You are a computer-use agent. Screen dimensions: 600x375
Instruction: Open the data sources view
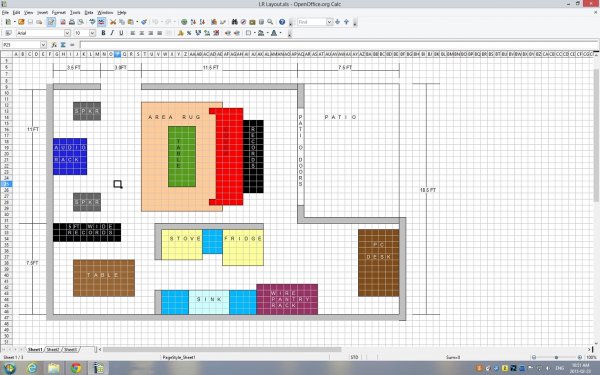pyautogui.click(x=261, y=22)
